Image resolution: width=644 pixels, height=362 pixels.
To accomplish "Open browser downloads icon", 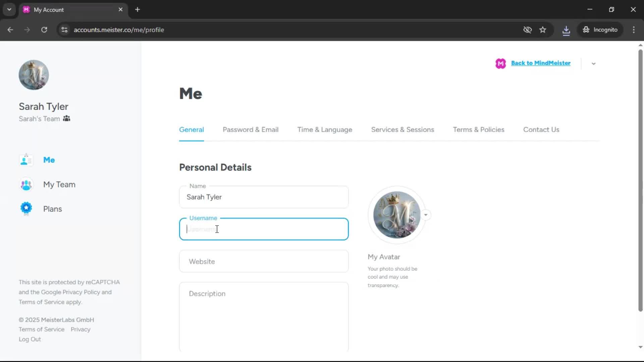I will tap(566, 30).
